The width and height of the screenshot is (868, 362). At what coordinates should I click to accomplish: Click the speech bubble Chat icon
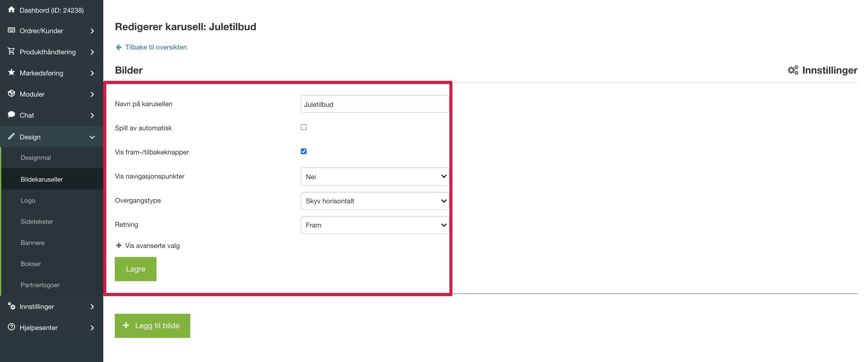11,114
